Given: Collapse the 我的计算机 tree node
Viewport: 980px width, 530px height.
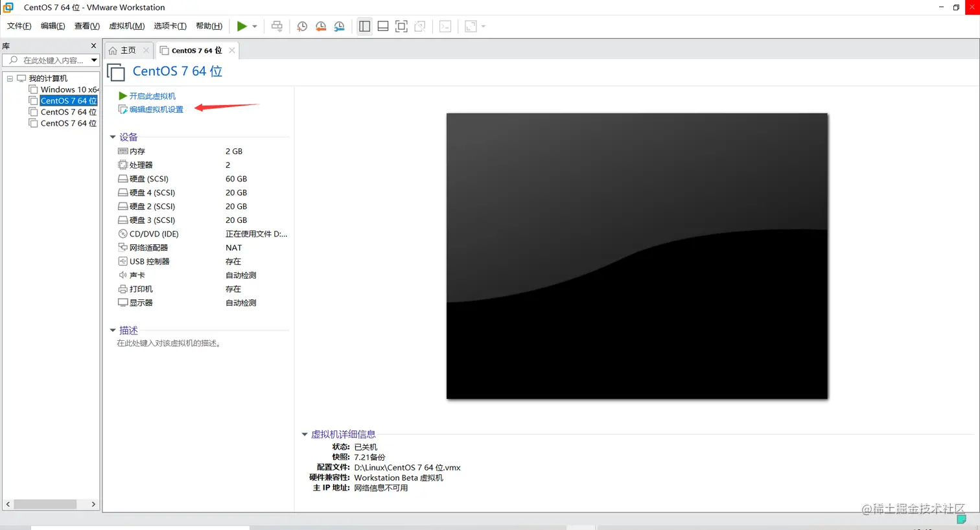Looking at the screenshot, I should pos(10,78).
